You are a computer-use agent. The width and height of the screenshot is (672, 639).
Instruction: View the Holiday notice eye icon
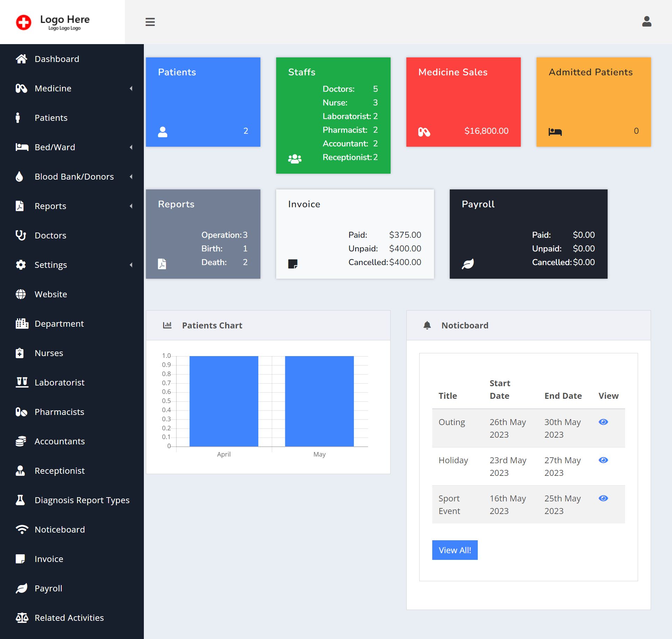point(603,460)
